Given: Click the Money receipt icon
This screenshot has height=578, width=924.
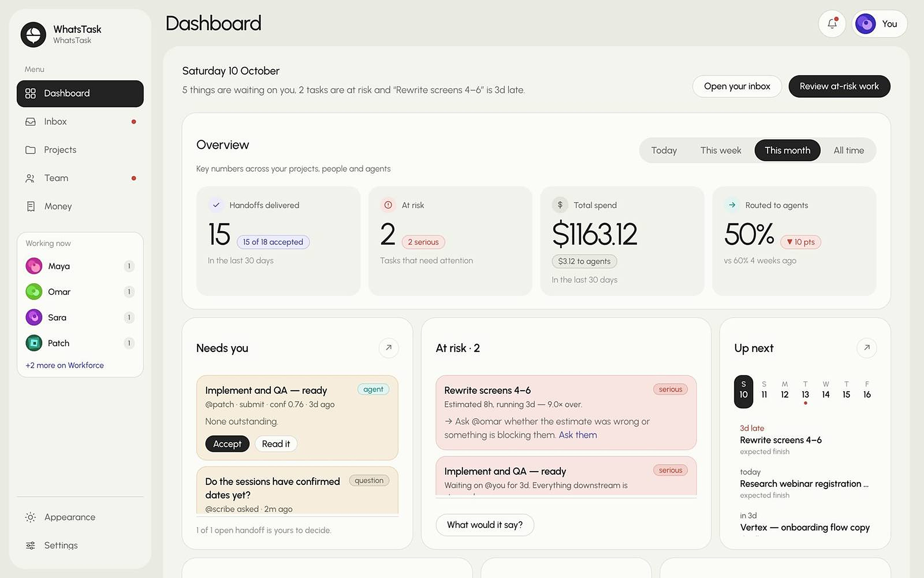Looking at the screenshot, I should [x=31, y=207].
